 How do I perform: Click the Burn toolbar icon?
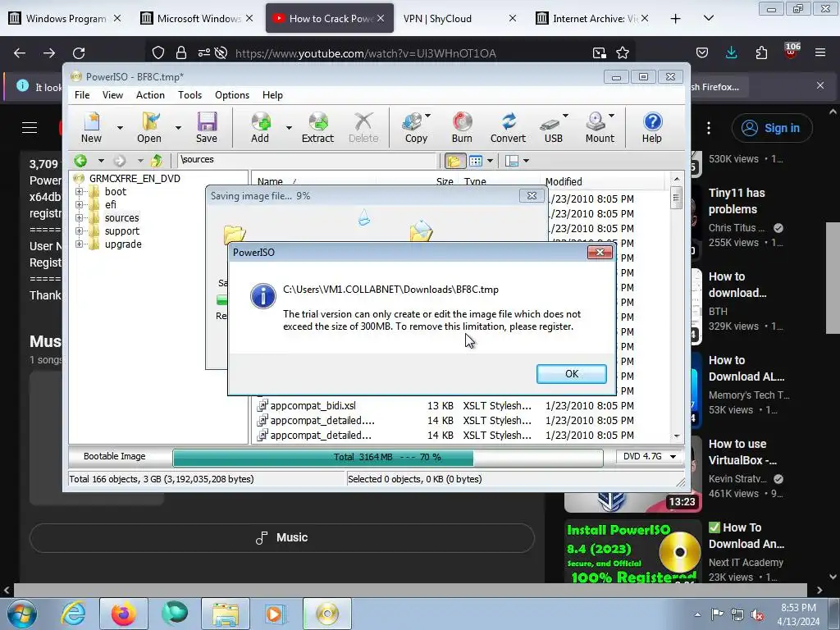(462, 127)
